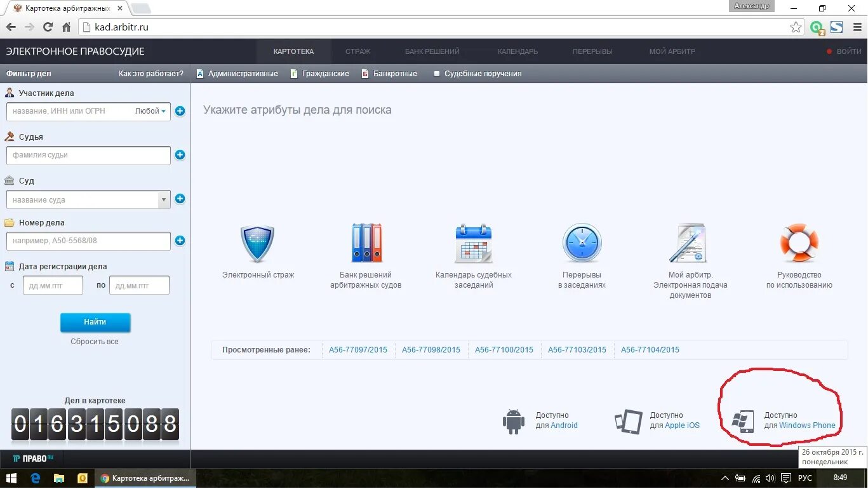
Task: Go to browser home page
Action: [x=66, y=27]
